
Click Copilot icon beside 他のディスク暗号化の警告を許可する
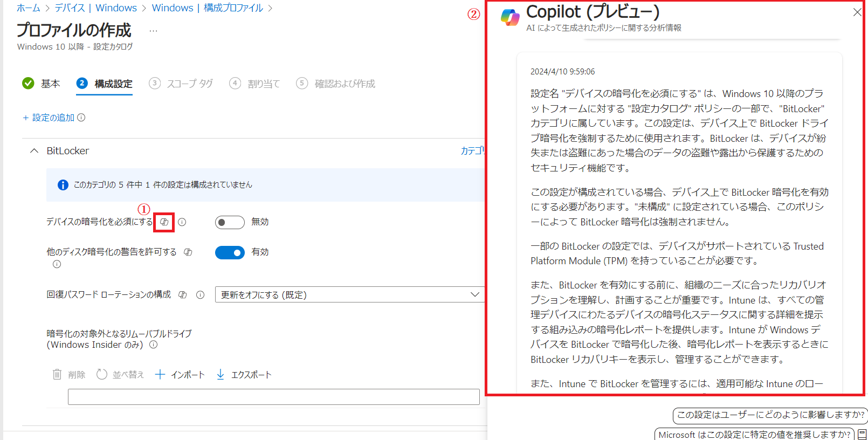coord(188,252)
